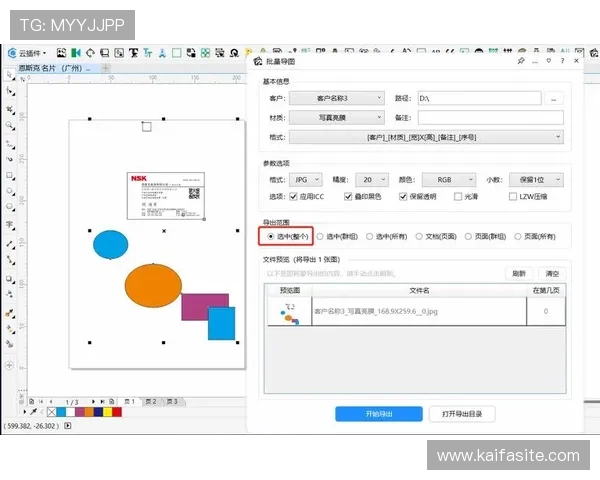Select the Zoom magnifier tool
This screenshot has width=600, height=480.
coord(10,126)
